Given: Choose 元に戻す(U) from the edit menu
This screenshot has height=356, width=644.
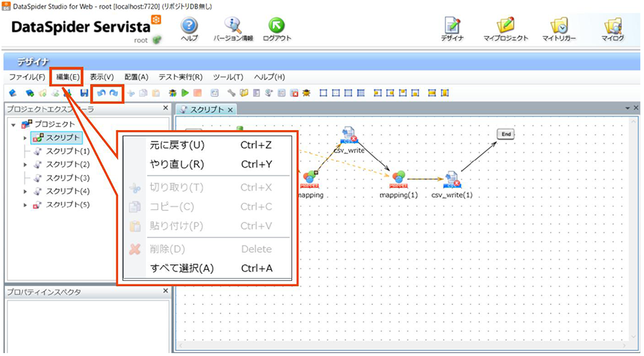Looking at the screenshot, I should coord(177,145).
